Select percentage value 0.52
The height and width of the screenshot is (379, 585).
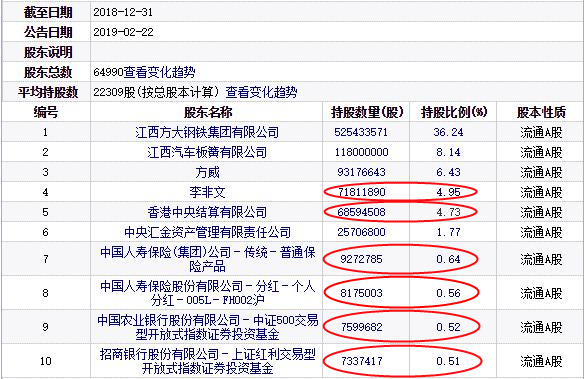coord(448,327)
